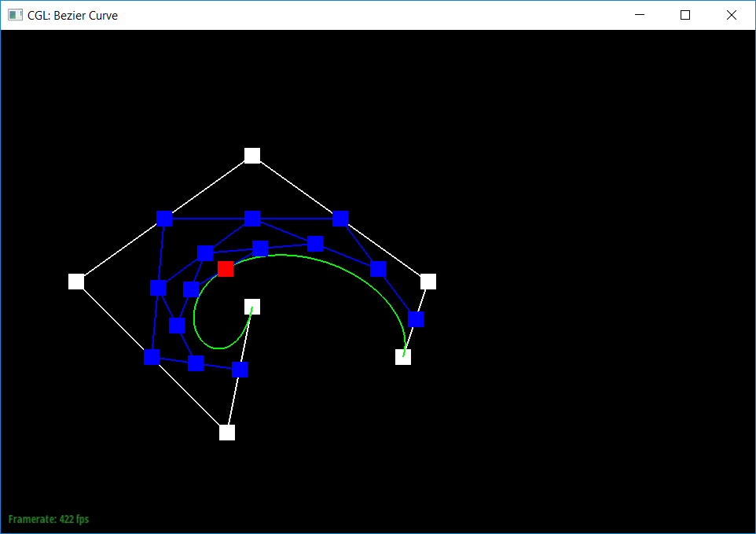Click blue point between right white point and curve endpoint

(x=416, y=319)
